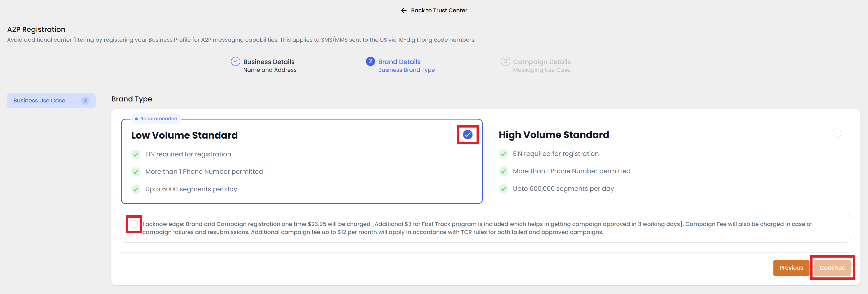Click the back arrow icon near Trust Center

click(x=404, y=11)
